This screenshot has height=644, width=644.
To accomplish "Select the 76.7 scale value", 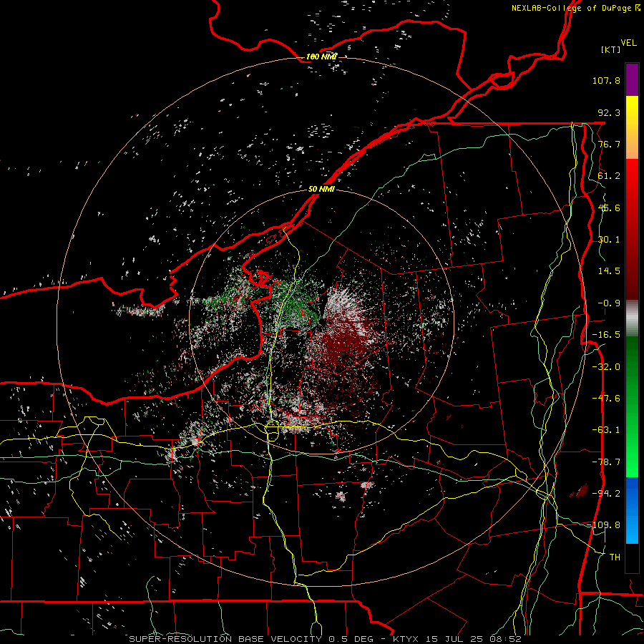I will pos(609,144).
